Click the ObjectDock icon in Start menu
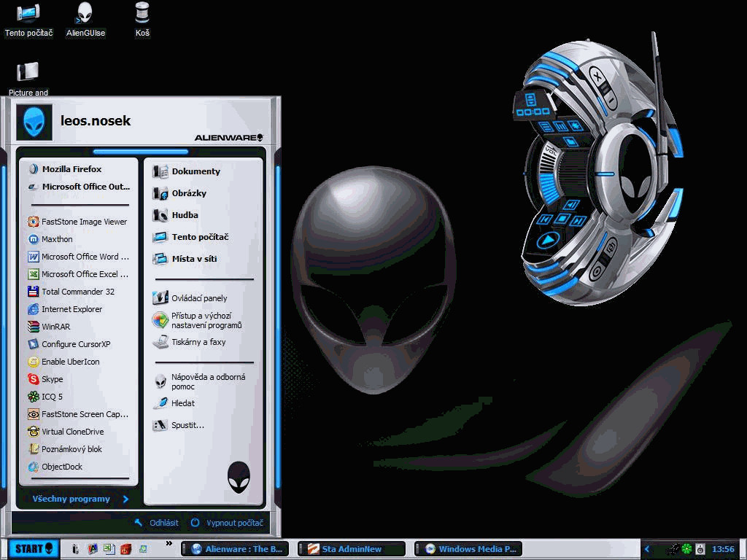 pyautogui.click(x=33, y=467)
